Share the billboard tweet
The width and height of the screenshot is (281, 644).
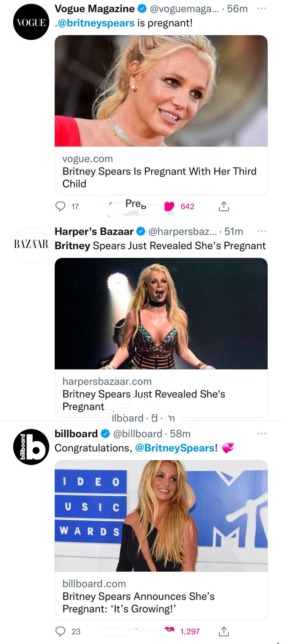[224, 631]
